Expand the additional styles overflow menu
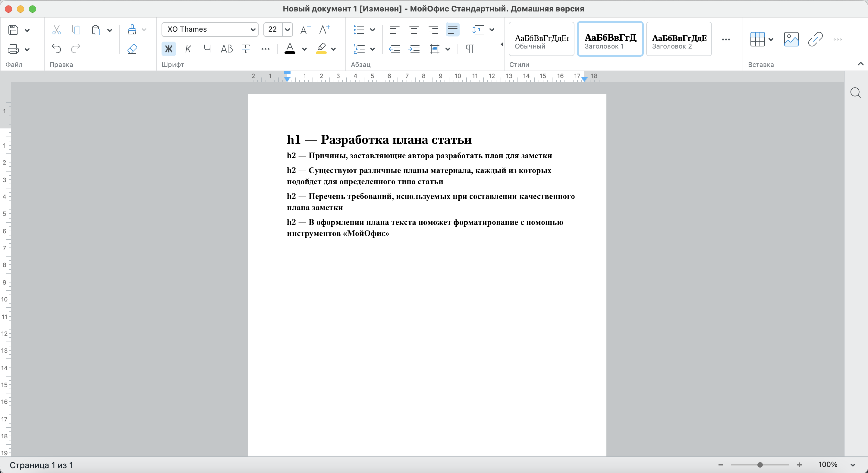 coord(726,39)
